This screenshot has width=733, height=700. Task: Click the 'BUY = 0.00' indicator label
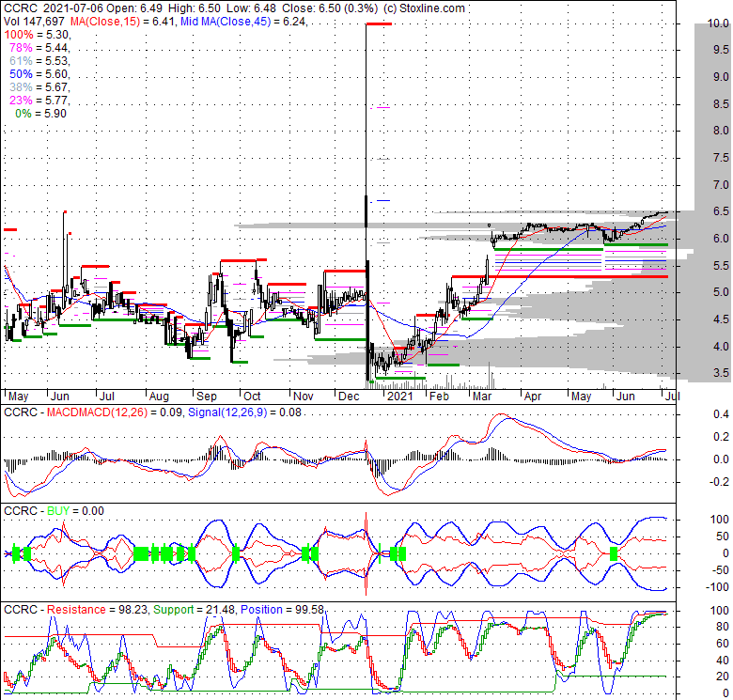[x=75, y=511]
